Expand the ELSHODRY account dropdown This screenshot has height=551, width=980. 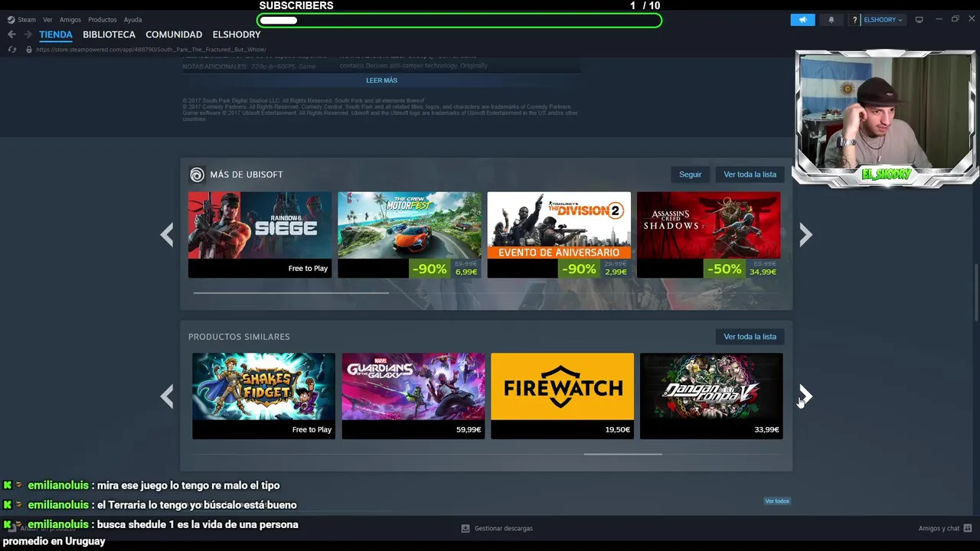point(884,20)
